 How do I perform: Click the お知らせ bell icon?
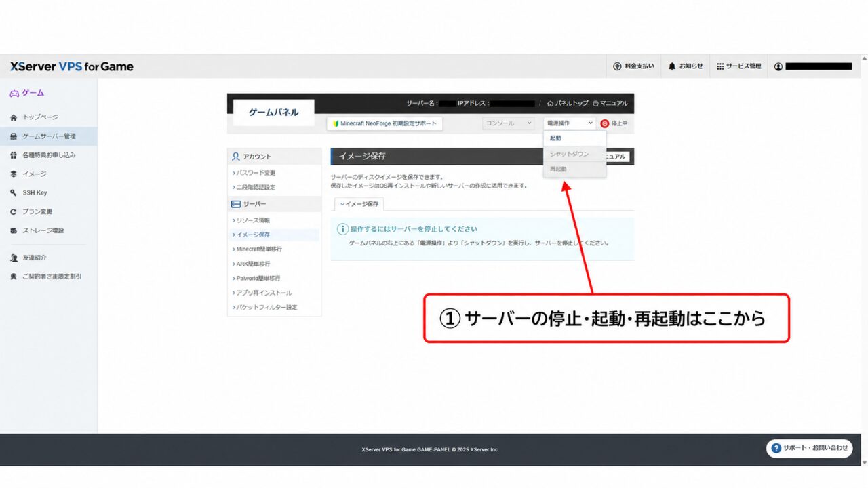tap(672, 66)
